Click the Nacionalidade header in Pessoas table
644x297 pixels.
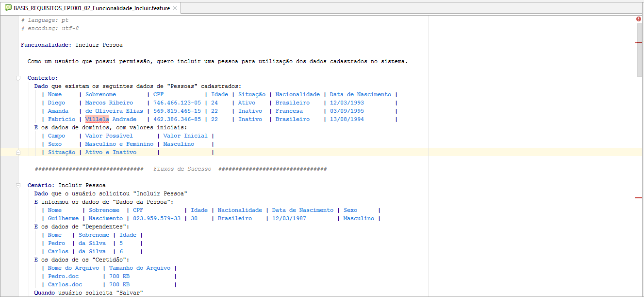(297, 94)
